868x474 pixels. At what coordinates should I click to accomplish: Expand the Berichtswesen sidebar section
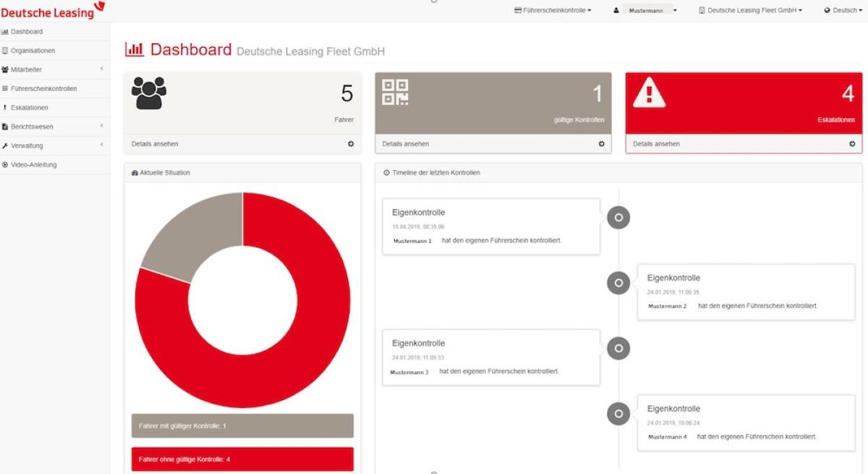(x=54, y=127)
